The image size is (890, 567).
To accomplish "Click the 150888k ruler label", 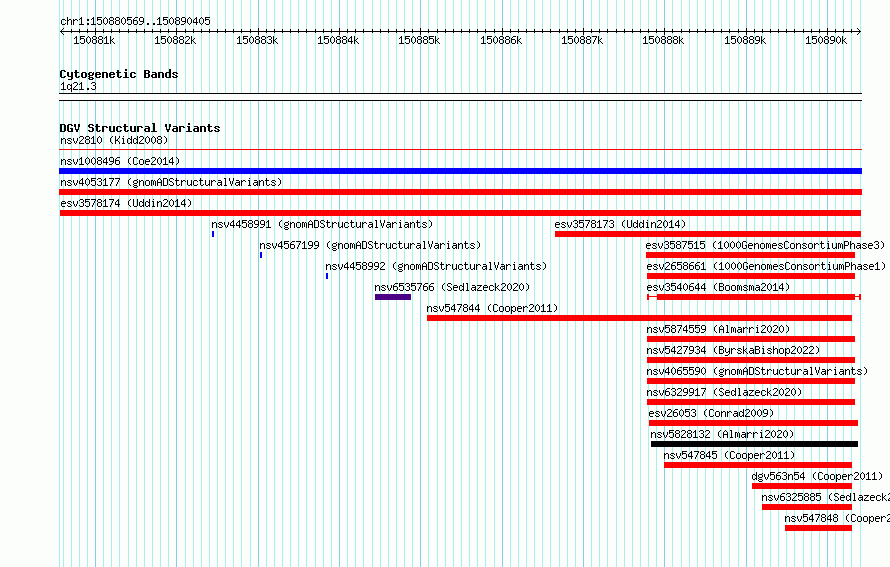I will [663, 40].
